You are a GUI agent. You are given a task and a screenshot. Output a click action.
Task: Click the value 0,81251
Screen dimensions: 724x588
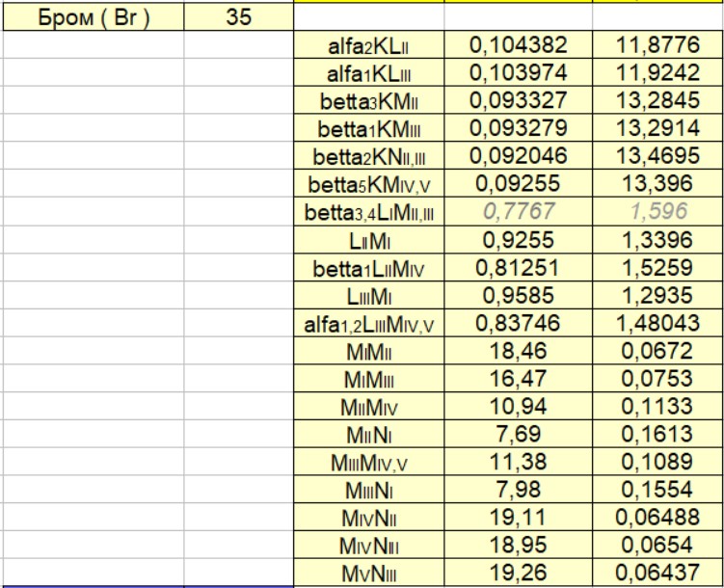[x=518, y=268]
